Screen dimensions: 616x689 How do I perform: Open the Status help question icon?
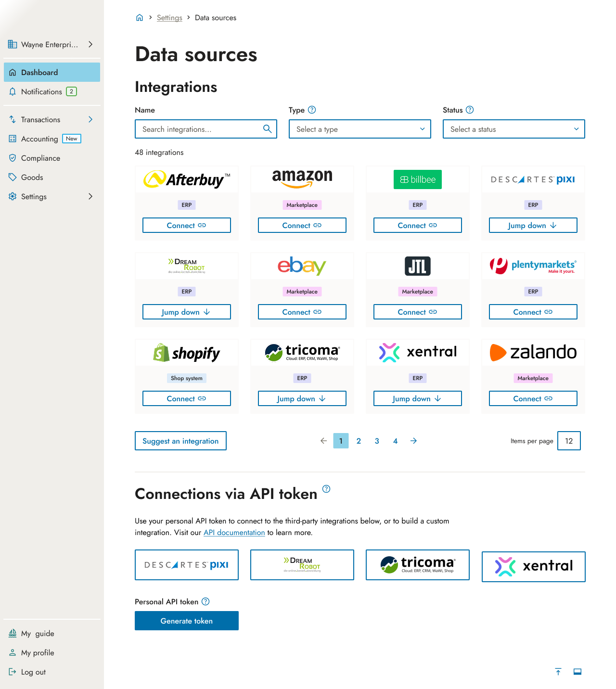tap(470, 110)
